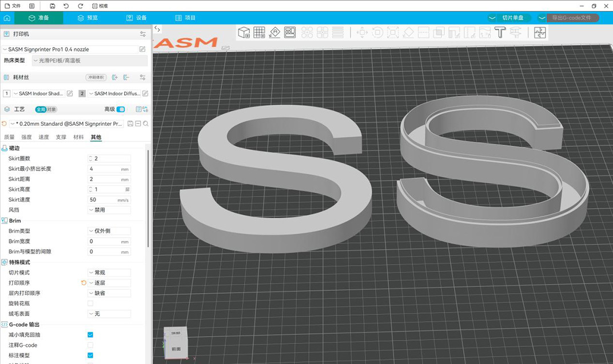Open the 热床类型 bed type dropdown
This screenshot has height=364, width=613.
(89, 60)
